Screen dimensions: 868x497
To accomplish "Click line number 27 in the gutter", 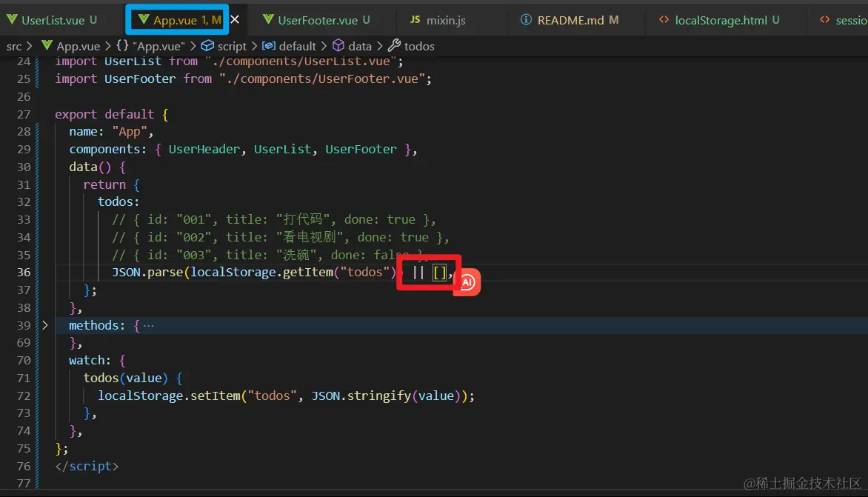I will coord(24,115).
